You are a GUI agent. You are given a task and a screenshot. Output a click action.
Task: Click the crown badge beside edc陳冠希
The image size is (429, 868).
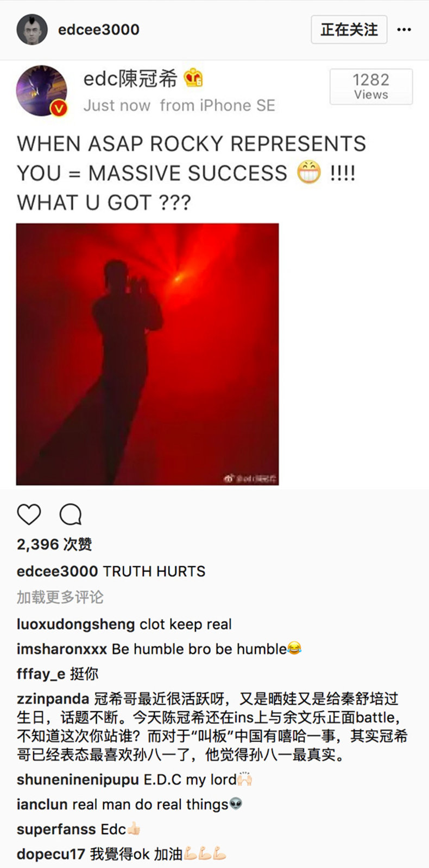point(193,79)
